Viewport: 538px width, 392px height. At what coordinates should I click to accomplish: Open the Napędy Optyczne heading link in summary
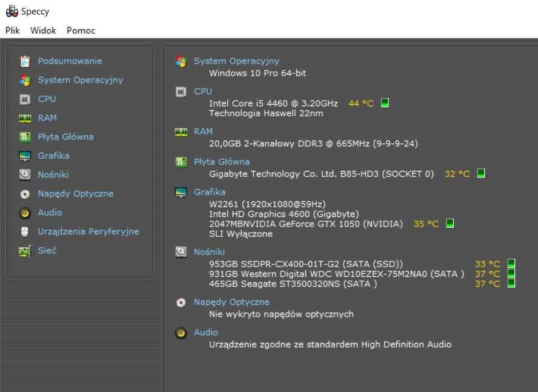click(x=231, y=302)
